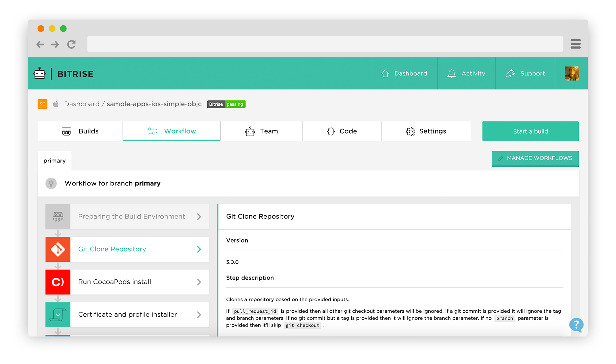This screenshot has width=616, height=364.
Task: Click the Bitrise robot logo icon
Action: 39,73
